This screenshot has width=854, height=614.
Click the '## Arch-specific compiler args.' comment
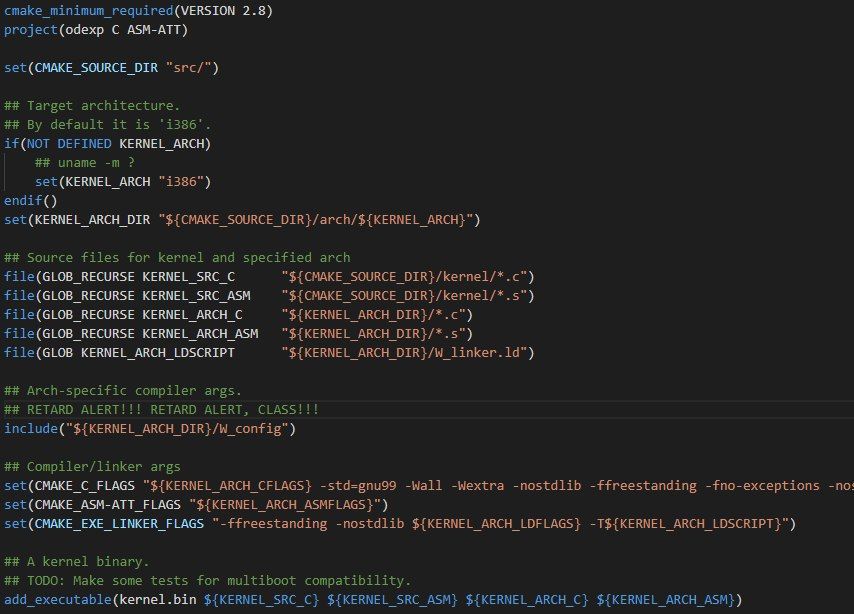tap(123, 391)
